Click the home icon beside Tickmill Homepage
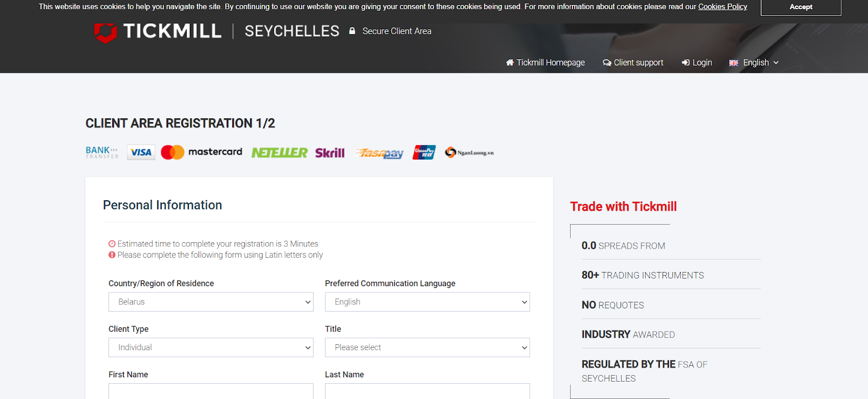Image resolution: width=868 pixels, height=399 pixels. [x=510, y=62]
